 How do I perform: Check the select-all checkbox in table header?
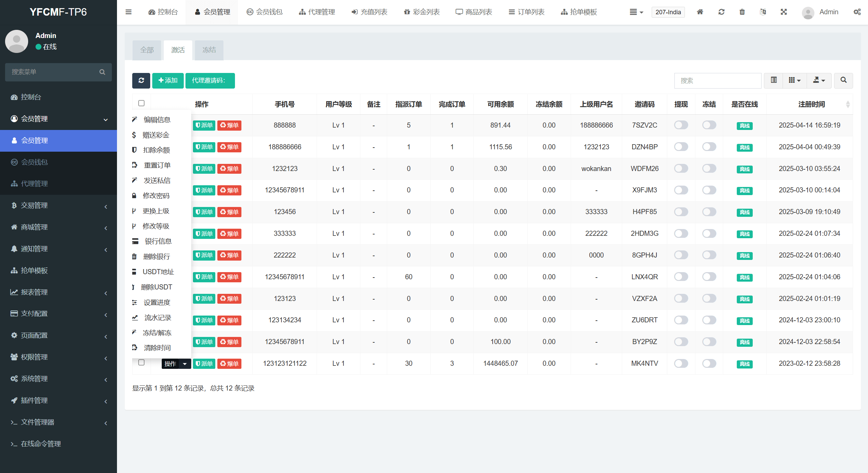(141, 103)
